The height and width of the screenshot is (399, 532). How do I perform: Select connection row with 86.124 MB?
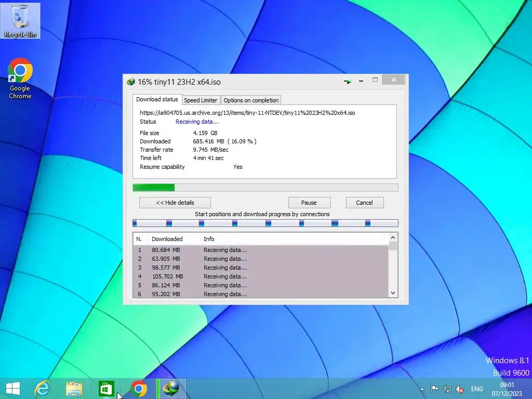coord(261,285)
